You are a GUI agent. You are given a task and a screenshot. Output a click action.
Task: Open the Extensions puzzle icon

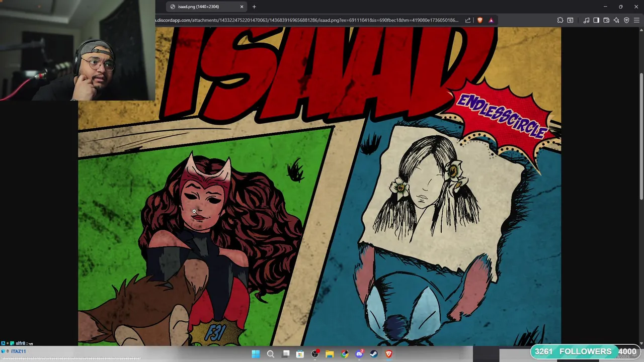tap(560, 20)
